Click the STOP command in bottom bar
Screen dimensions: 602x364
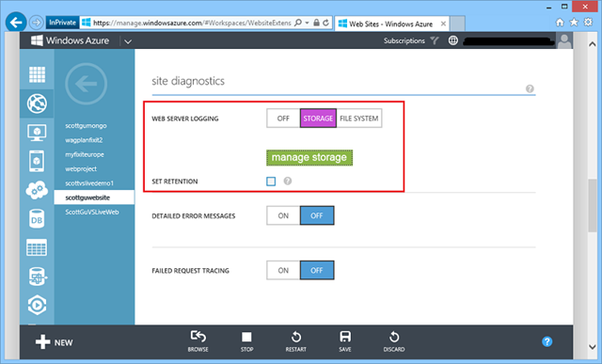tap(246, 341)
